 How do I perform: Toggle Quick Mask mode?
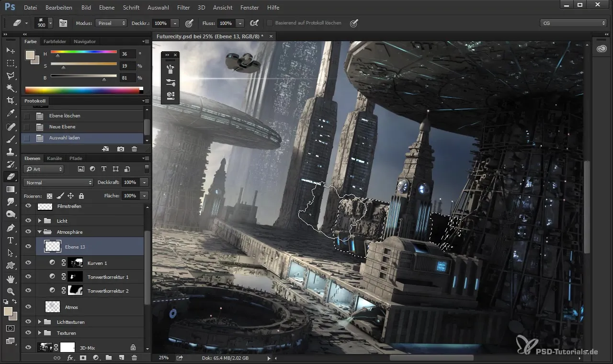(10, 329)
